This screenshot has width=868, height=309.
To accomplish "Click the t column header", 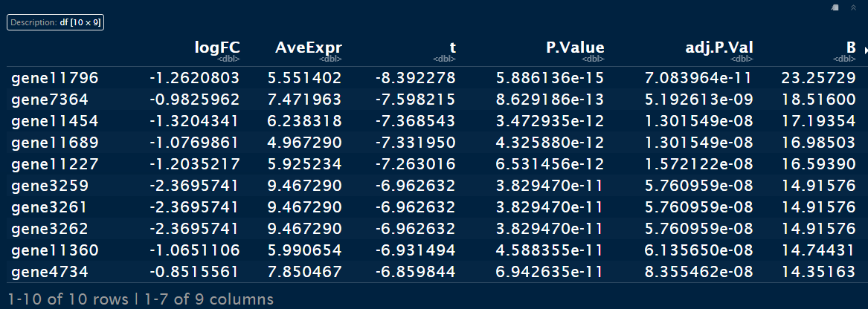I will 452,48.
